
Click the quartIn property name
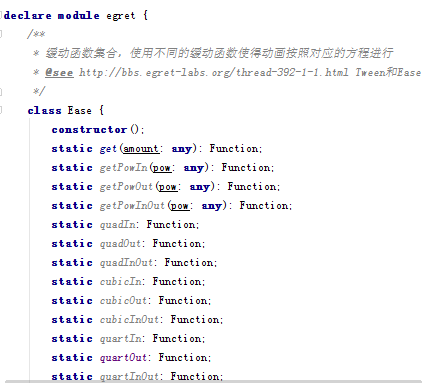[121, 339]
